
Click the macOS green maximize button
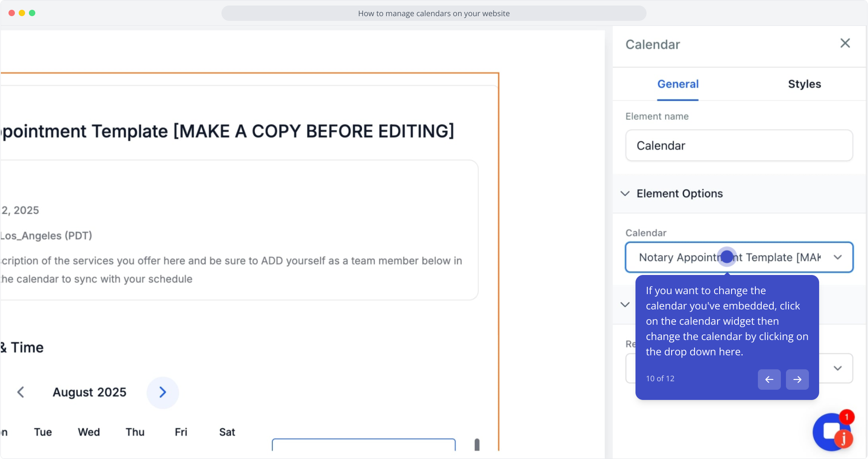coord(32,13)
